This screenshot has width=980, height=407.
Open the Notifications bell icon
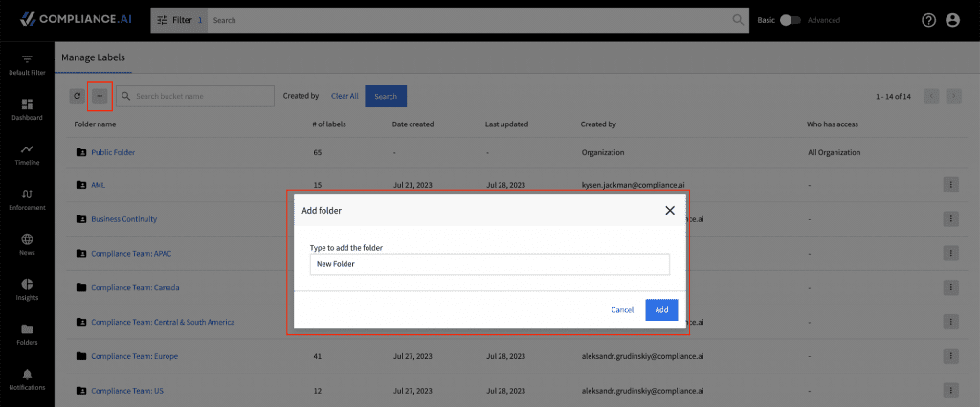point(27,373)
